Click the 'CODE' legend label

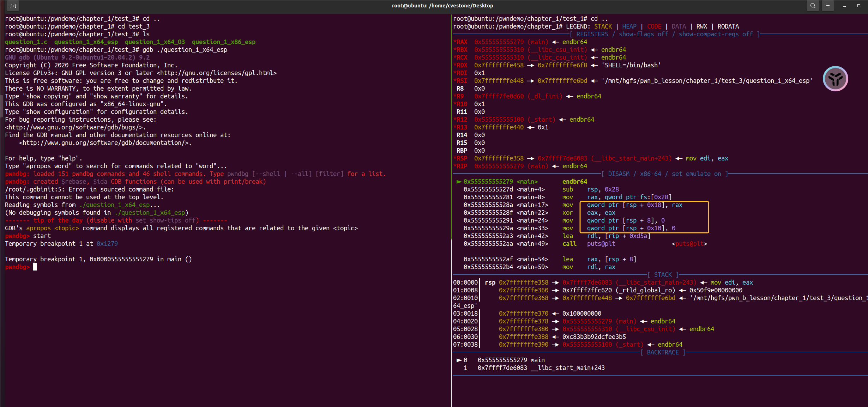coord(654,26)
